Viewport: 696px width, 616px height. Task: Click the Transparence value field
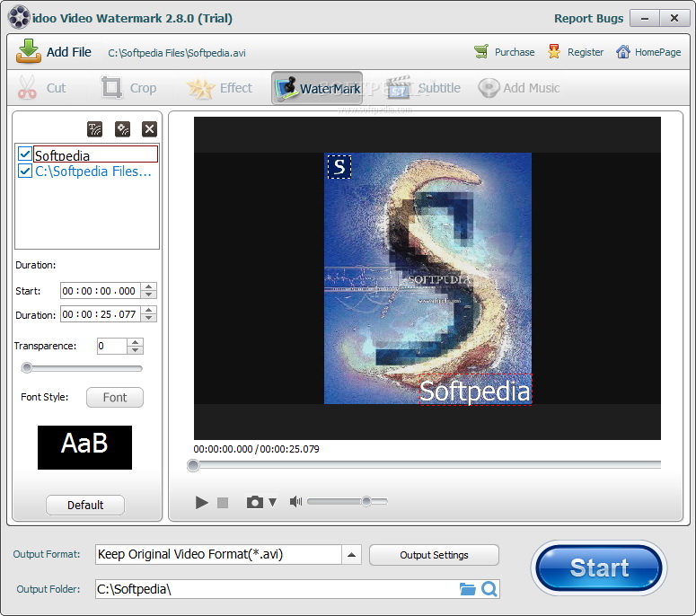112,347
